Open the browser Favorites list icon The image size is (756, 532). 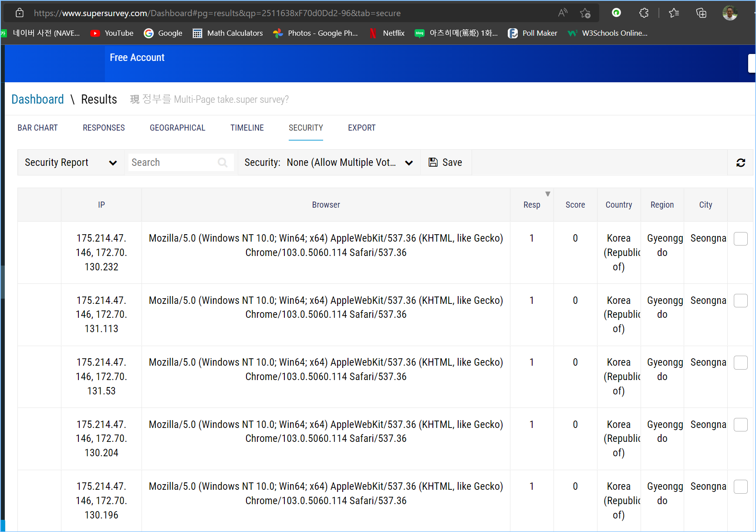[674, 13]
